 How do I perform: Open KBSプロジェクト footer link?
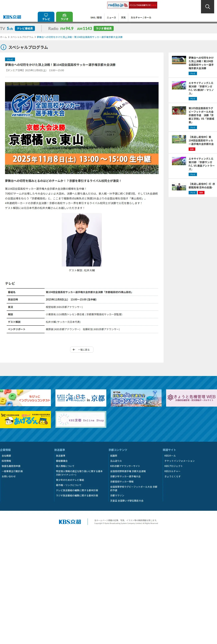[174, 466]
